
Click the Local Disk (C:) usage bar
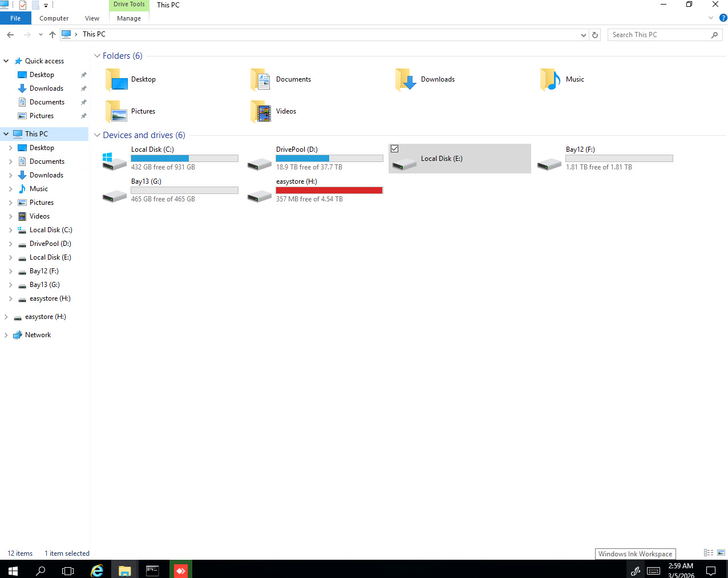pyautogui.click(x=184, y=158)
